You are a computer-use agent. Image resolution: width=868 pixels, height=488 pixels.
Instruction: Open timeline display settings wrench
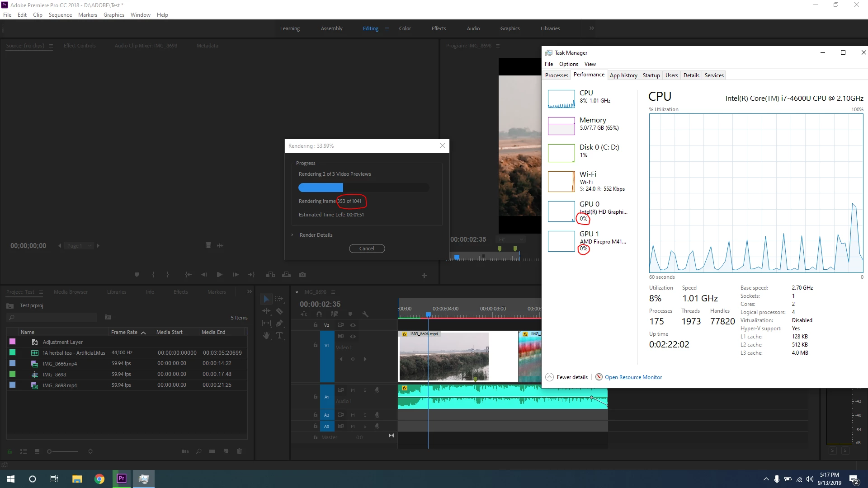(x=365, y=314)
